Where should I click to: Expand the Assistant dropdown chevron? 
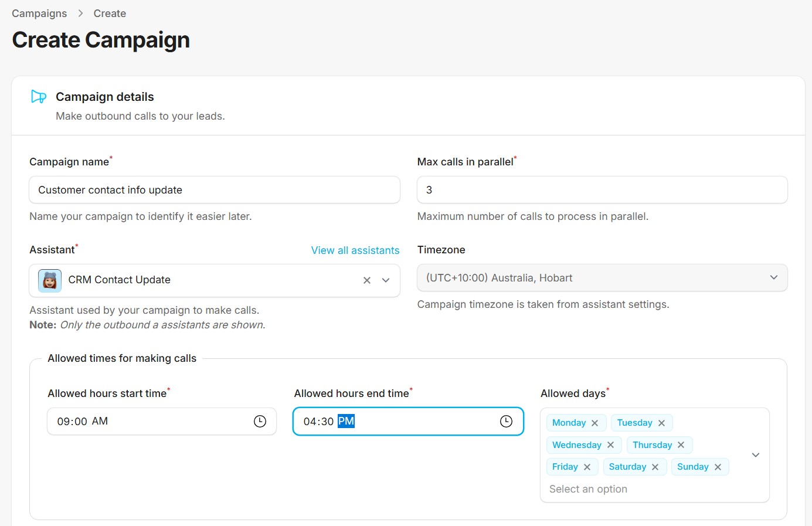pyautogui.click(x=386, y=280)
